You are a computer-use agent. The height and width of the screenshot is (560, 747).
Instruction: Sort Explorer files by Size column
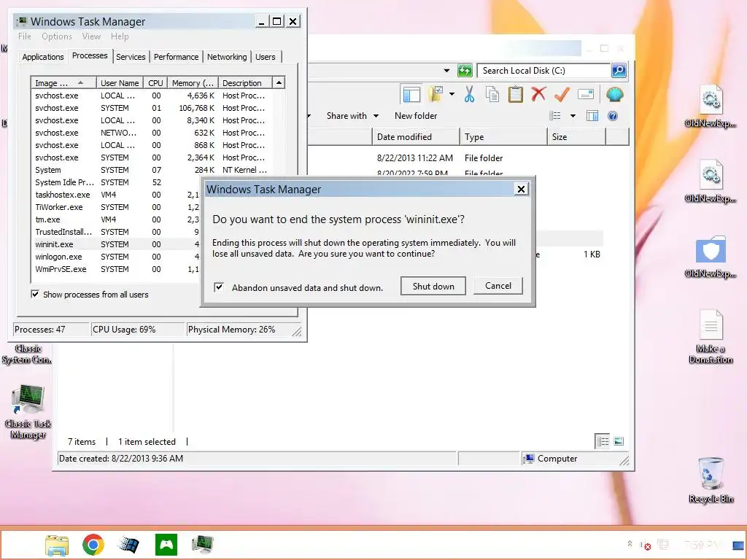tap(576, 136)
